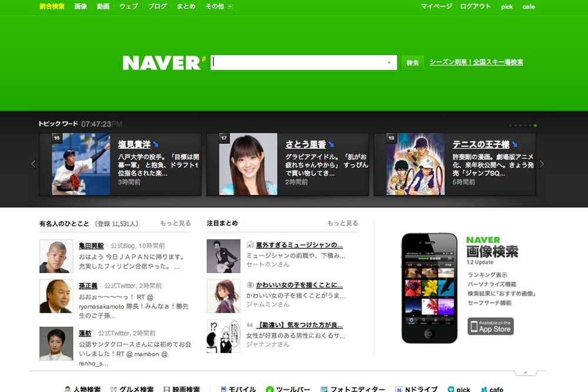
Task: Open the pick icon in footer
Action: pos(451,390)
